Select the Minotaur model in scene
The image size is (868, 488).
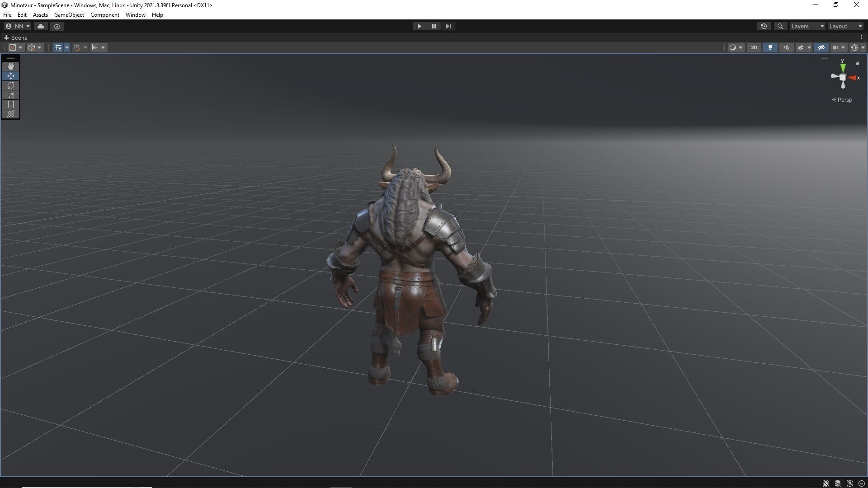(410, 271)
